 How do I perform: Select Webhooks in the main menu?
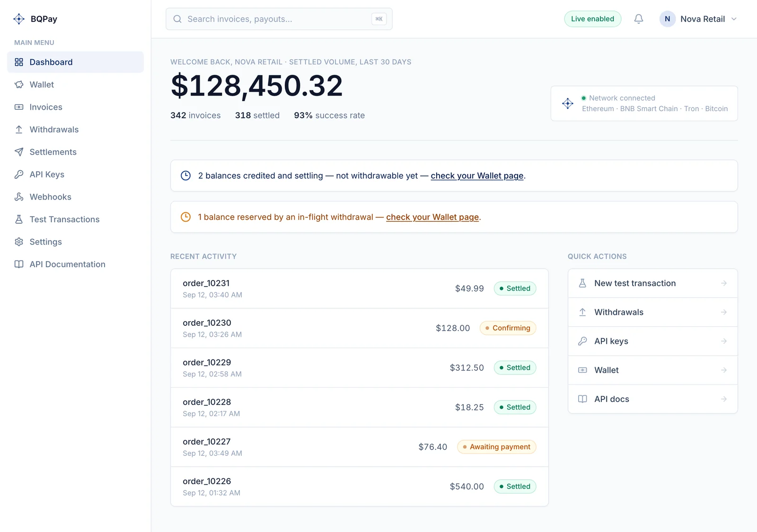point(76,197)
